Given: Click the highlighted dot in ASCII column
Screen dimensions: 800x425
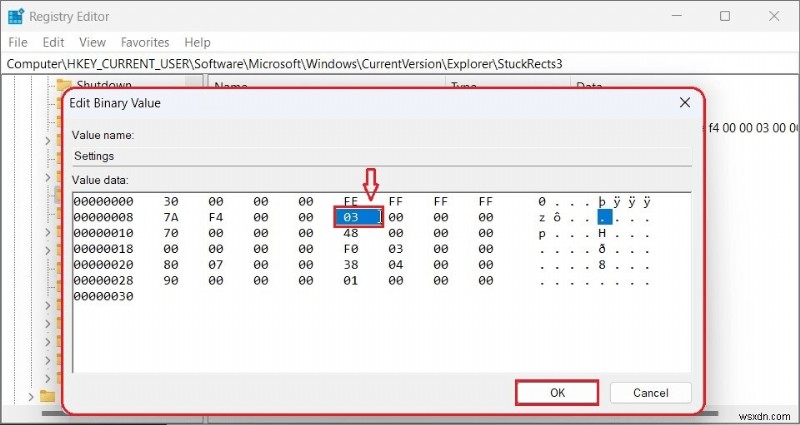Looking at the screenshot, I should 605,218.
